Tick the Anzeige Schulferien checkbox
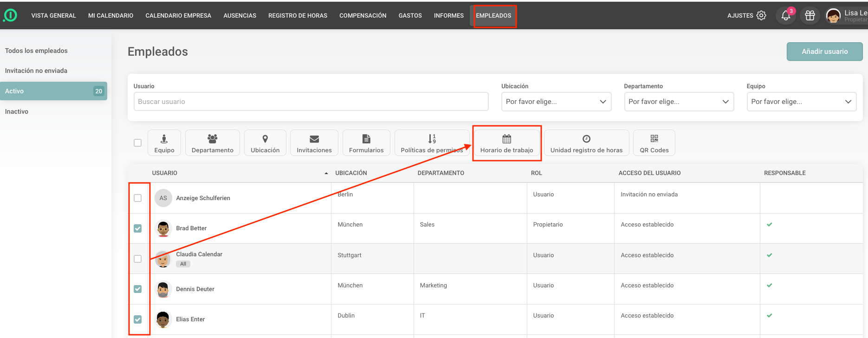The height and width of the screenshot is (338, 868). coord(138,198)
